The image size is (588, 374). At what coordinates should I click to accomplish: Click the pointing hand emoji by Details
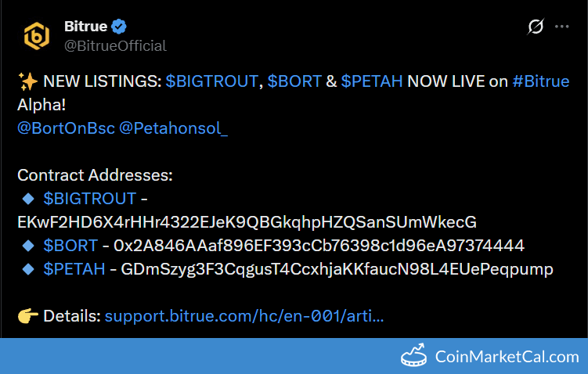[27, 316]
